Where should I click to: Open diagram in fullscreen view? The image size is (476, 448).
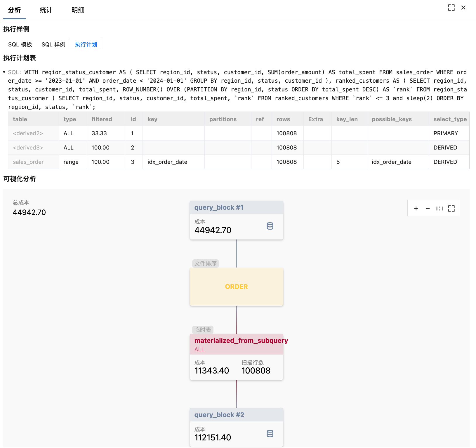(451, 208)
